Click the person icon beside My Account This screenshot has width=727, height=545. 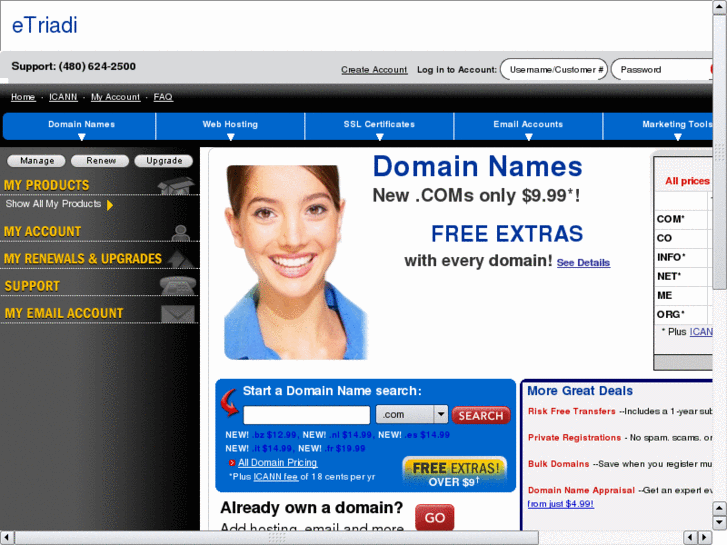(x=180, y=233)
